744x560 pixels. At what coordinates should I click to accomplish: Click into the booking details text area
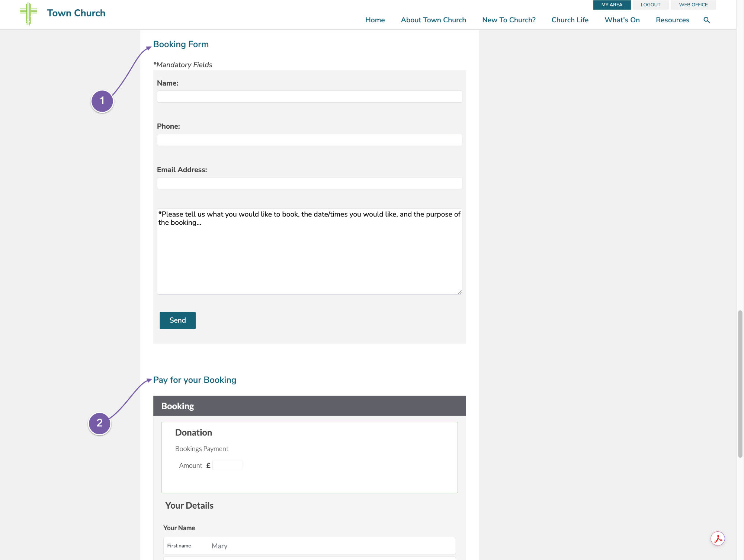pyautogui.click(x=310, y=252)
